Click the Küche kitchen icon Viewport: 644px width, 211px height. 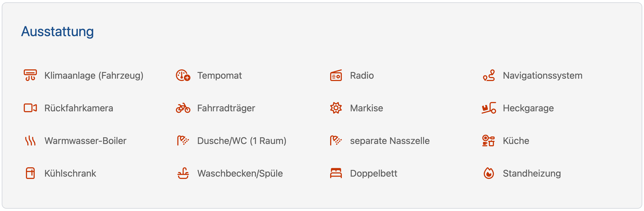point(489,141)
